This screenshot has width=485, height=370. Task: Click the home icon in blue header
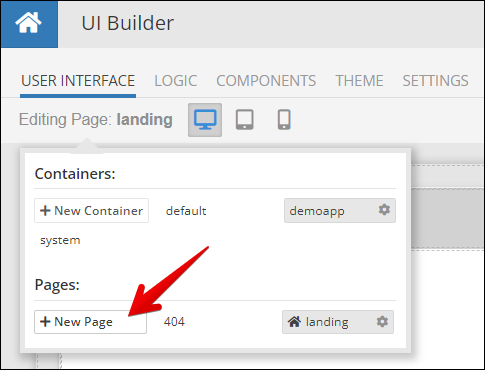(28, 23)
